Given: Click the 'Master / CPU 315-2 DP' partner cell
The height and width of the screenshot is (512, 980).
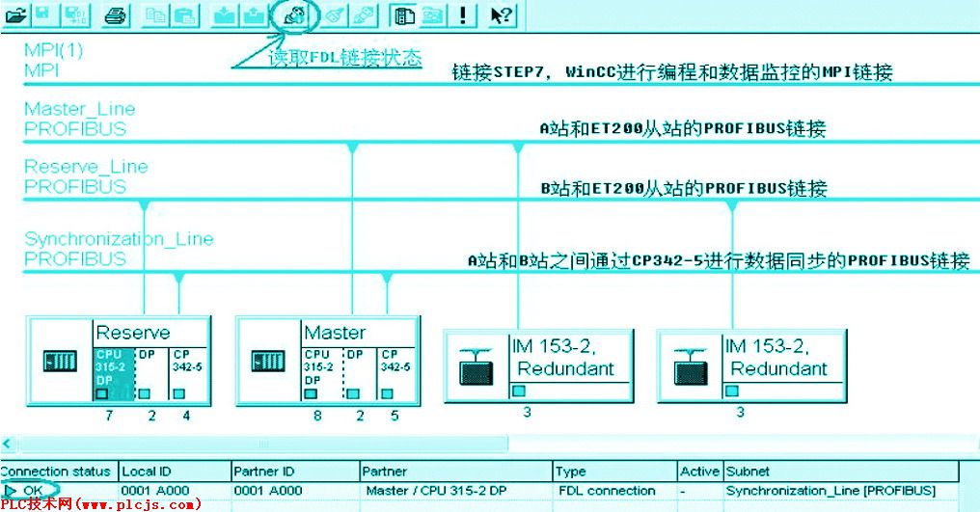Looking at the screenshot, I should click(x=436, y=491).
